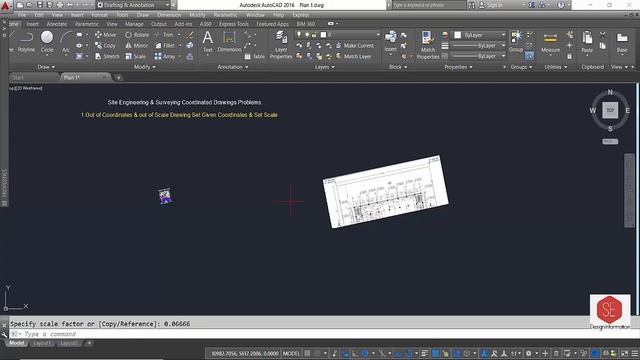Expand the Annotation panel
The image size is (640, 360).
(x=233, y=67)
